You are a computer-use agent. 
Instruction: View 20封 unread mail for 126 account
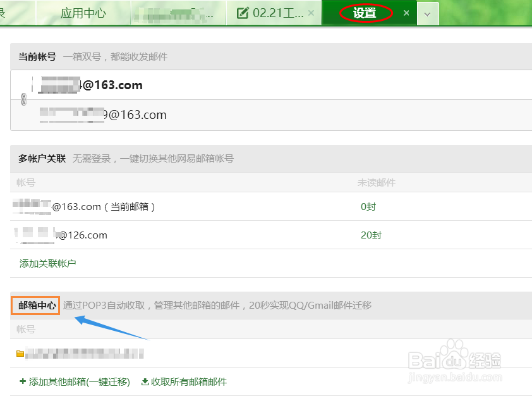[x=371, y=235]
